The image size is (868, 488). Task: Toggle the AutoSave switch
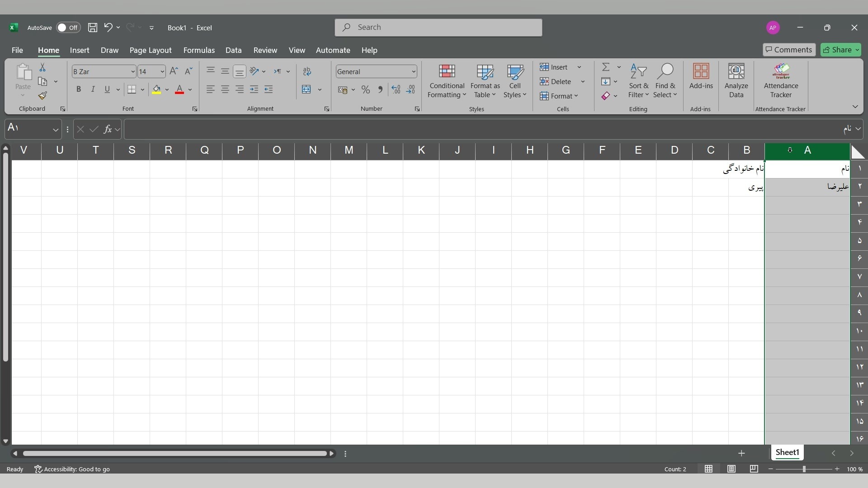tap(68, 28)
